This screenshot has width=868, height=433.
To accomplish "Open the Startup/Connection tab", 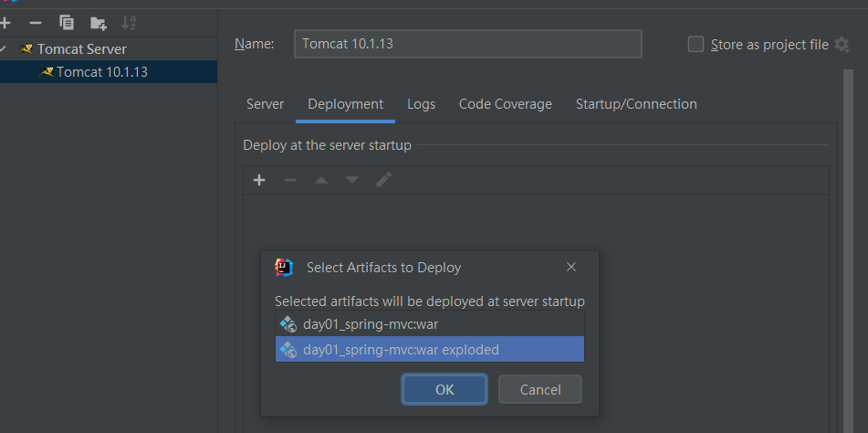I will (636, 104).
